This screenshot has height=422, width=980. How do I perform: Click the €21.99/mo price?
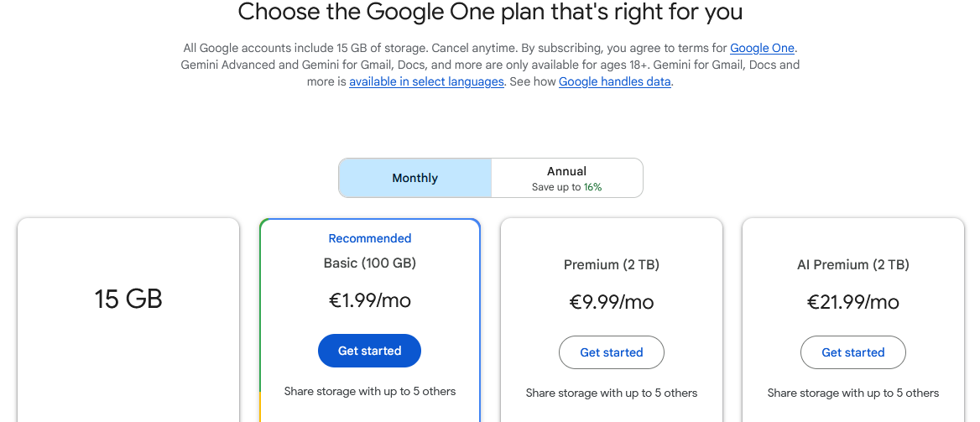(x=852, y=302)
